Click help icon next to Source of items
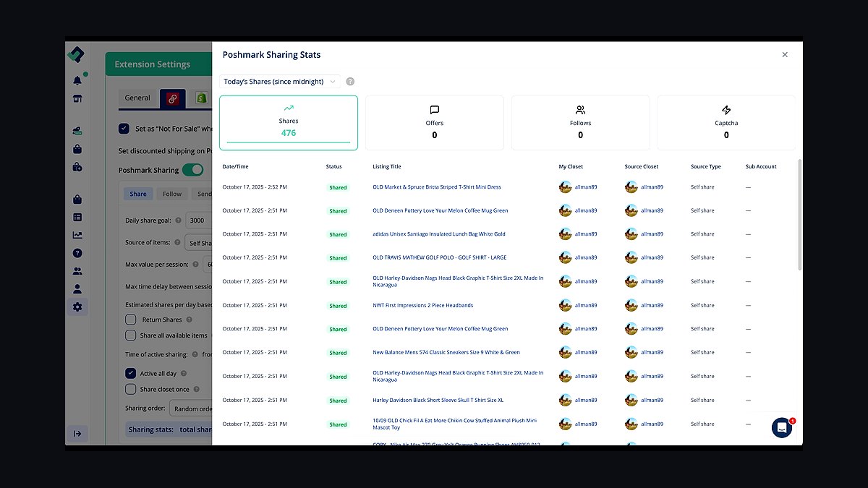The height and width of the screenshot is (488, 868). (178, 243)
